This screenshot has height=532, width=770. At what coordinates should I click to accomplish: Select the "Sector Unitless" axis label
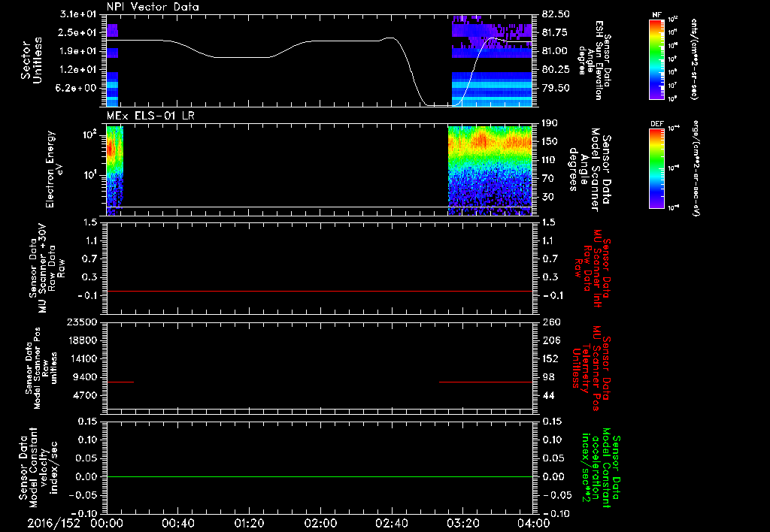tap(32, 60)
